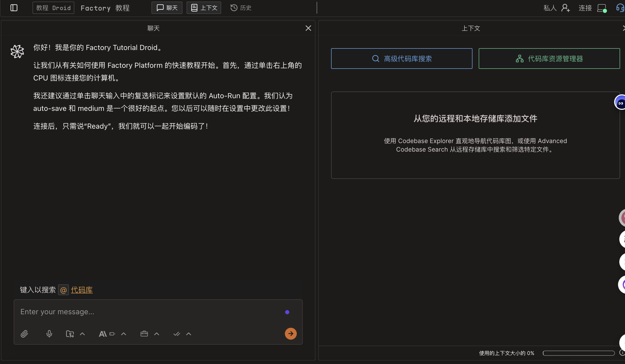The height and width of the screenshot is (364, 625).
Task: Click the battery-shaped reasoning level icon
Action: [x=112, y=334]
